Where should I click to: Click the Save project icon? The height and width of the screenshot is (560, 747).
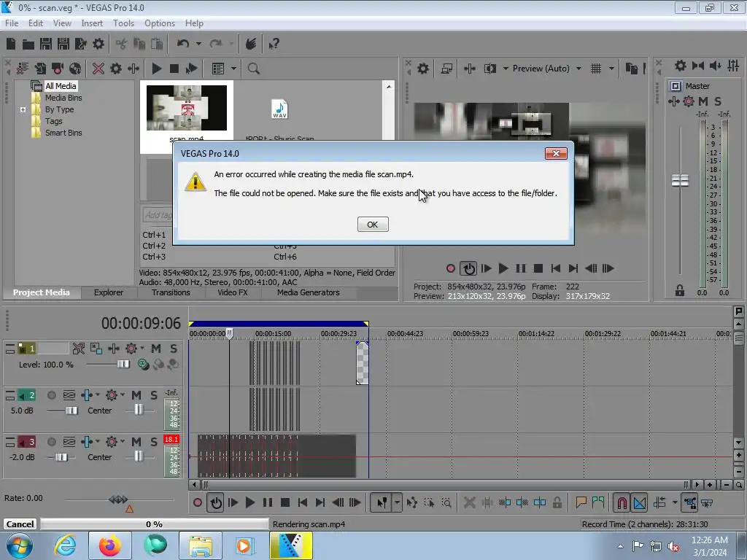pos(46,44)
